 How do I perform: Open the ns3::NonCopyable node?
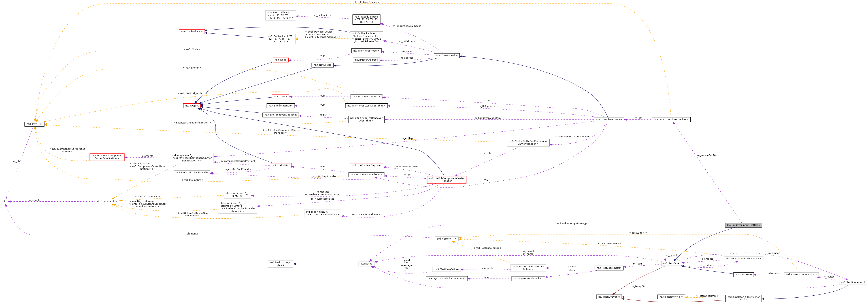609,297
